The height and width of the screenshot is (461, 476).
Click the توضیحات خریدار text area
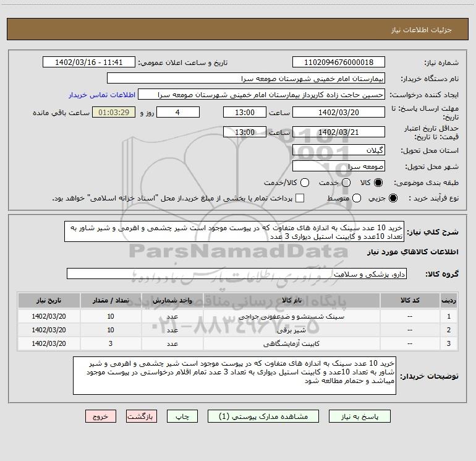(x=235, y=376)
